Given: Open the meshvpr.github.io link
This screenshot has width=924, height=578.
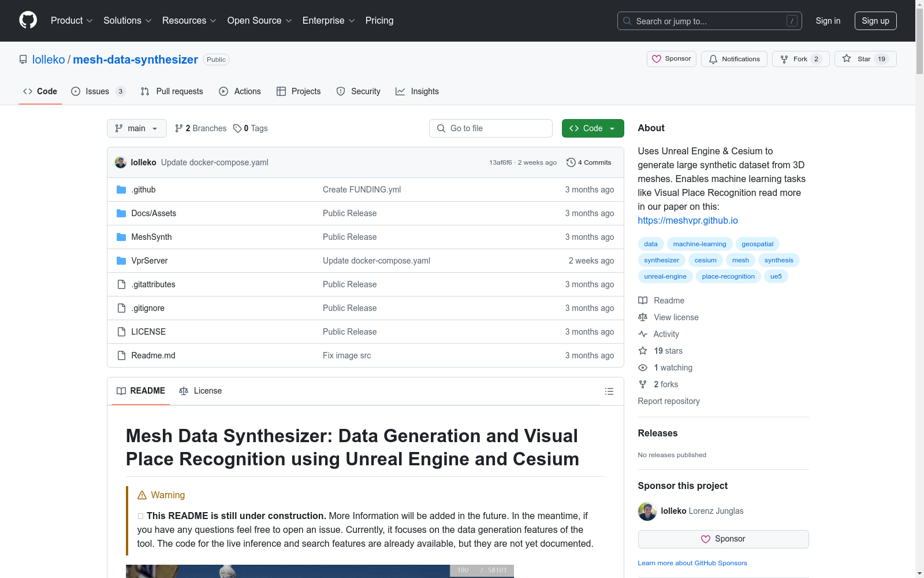Looking at the screenshot, I should (x=688, y=221).
